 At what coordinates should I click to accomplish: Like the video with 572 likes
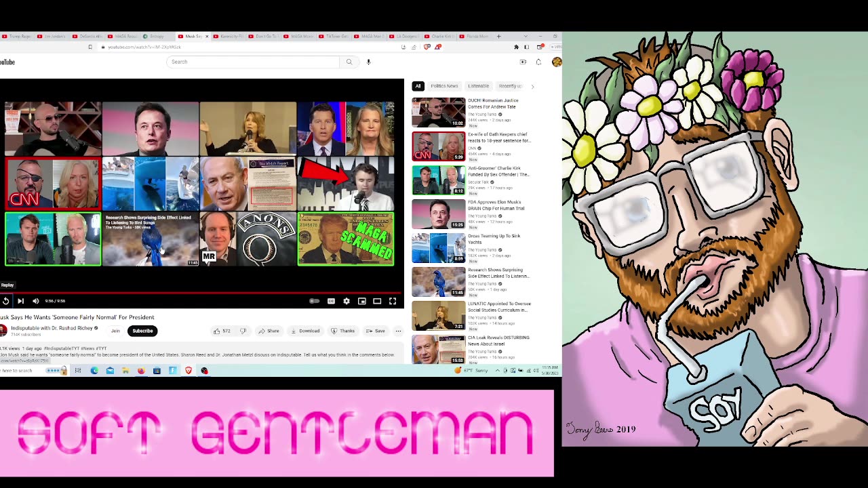point(222,331)
